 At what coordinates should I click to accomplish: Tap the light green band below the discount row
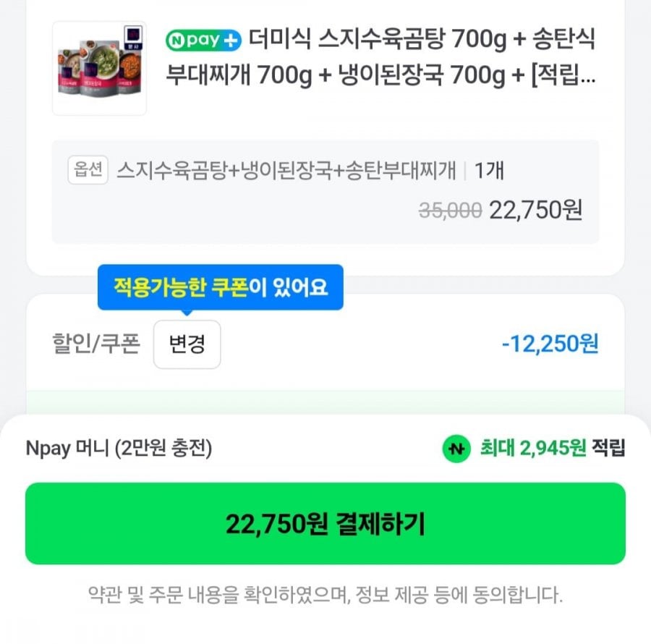click(x=325, y=402)
